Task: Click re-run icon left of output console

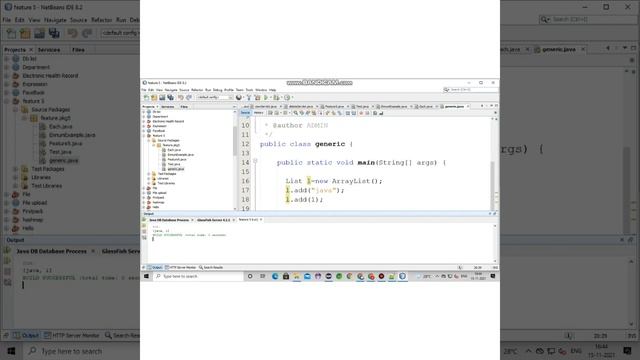Action: coord(144,220)
